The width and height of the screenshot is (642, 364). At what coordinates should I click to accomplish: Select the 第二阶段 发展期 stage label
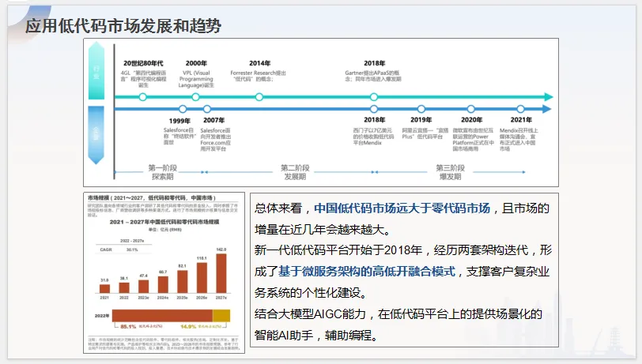[295, 172]
